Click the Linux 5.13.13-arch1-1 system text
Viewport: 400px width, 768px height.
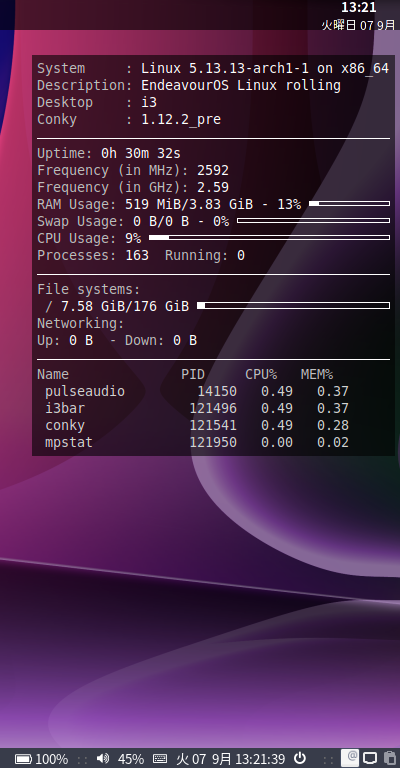coord(265,69)
